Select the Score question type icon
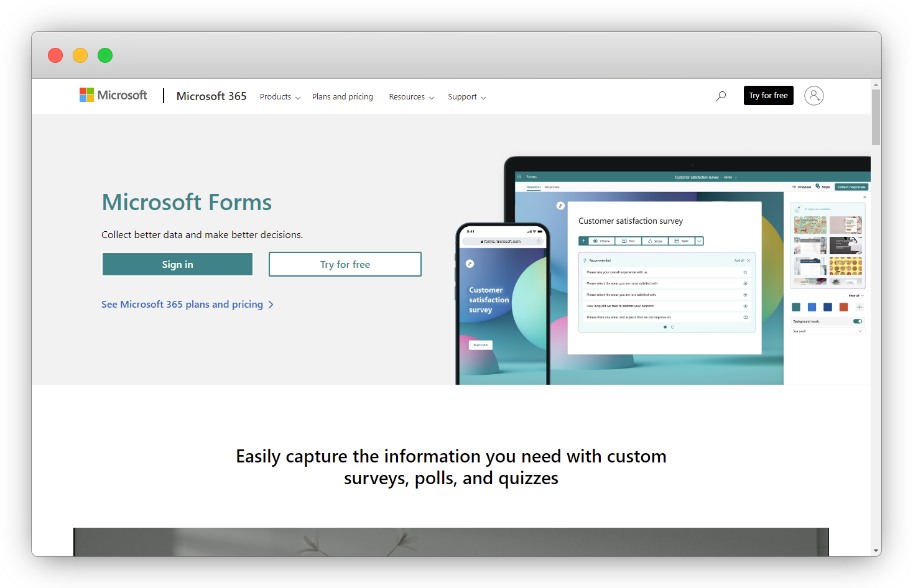 650,241
